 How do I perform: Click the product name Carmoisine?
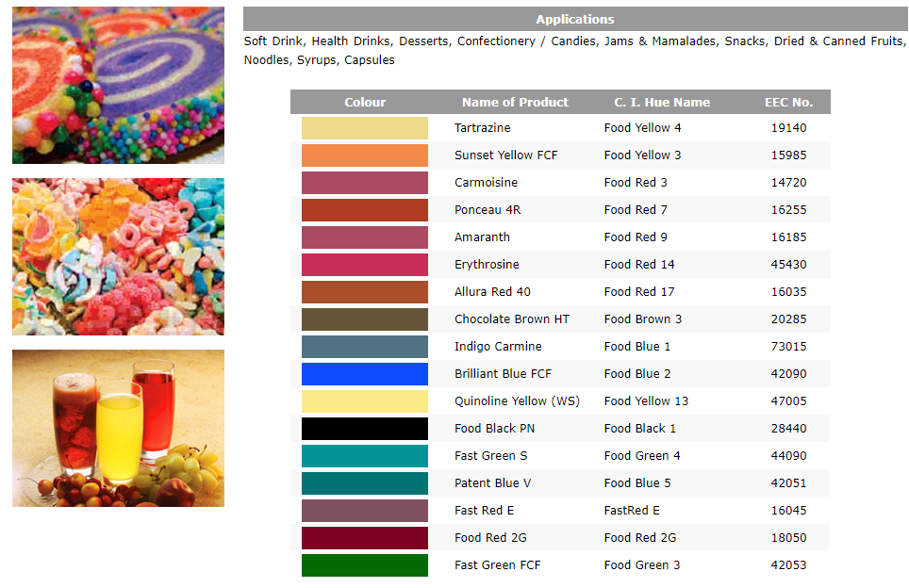[486, 183]
